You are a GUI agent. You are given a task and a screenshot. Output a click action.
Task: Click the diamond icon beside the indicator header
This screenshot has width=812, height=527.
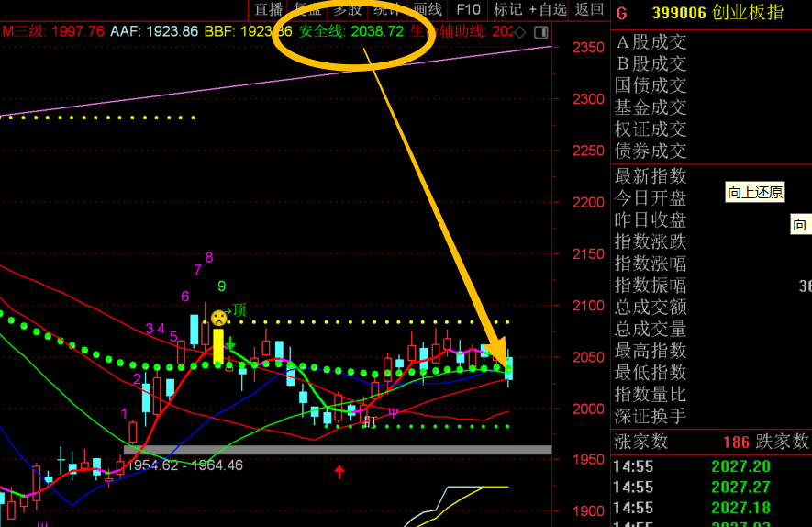[x=520, y=33]
